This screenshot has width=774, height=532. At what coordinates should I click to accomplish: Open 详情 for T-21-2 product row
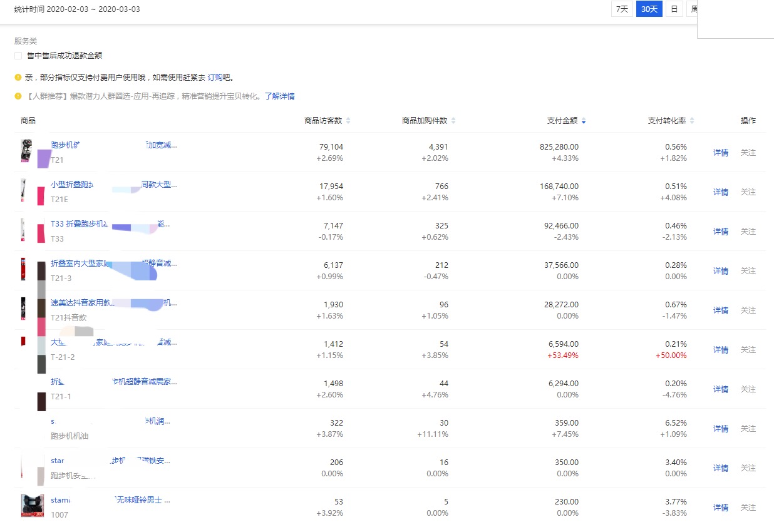click(x=720, y=350)
